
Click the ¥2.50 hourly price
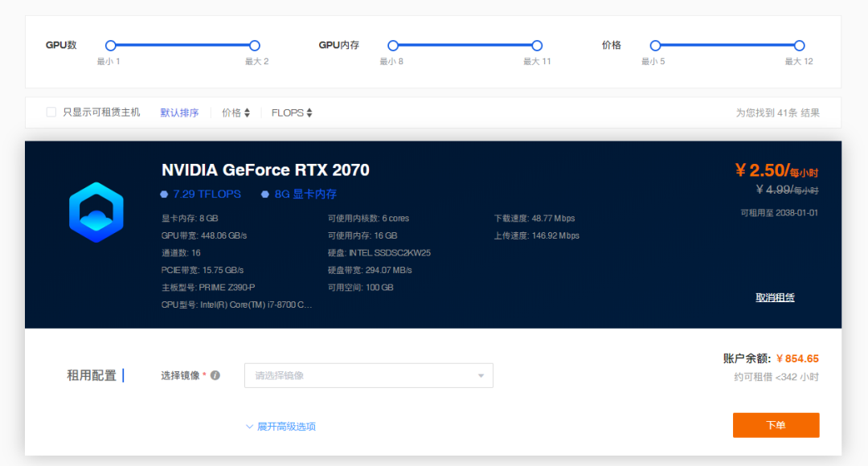pyautogui.click(x=776, y=170)
